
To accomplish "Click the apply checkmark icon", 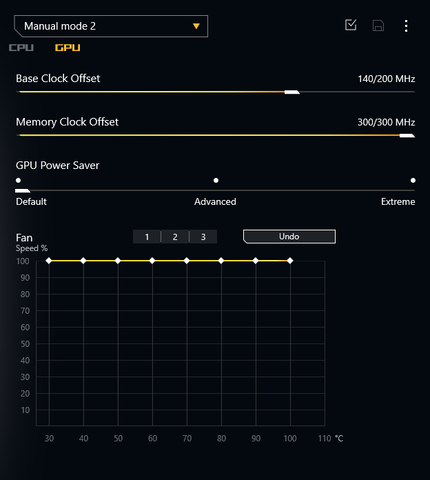I will click(x=351, y=25).
